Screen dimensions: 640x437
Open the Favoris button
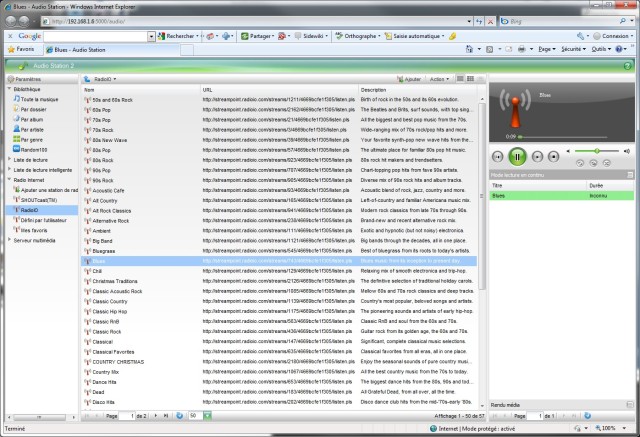click(21, 49)
